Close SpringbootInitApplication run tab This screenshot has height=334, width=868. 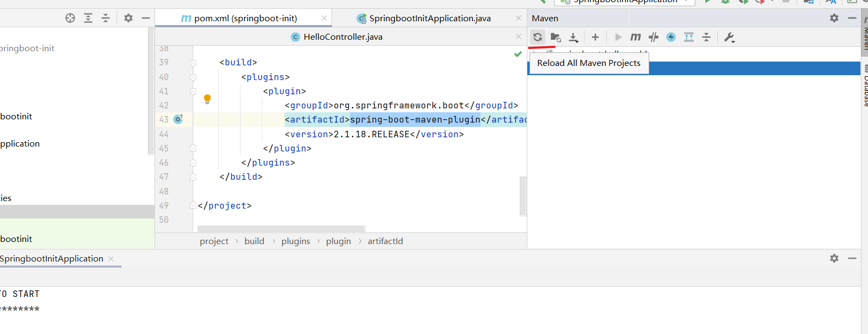(x=111, y=258)
